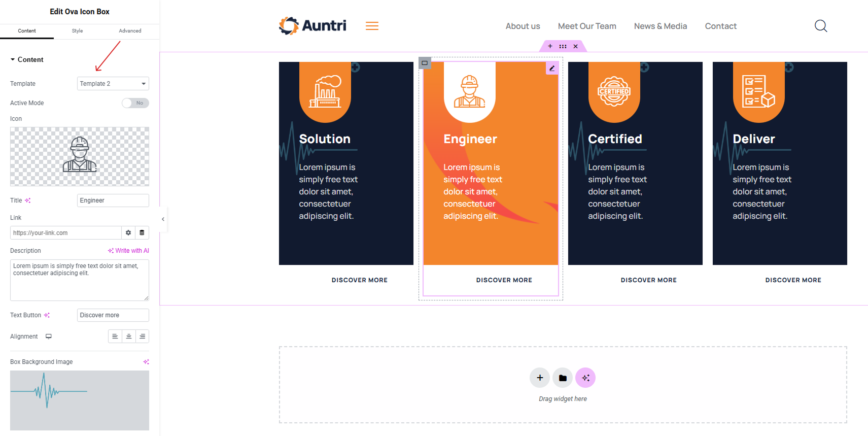Viewport: 868px width, 436px height.
Task: Click Write with AI link
Action: click(128, 251)
